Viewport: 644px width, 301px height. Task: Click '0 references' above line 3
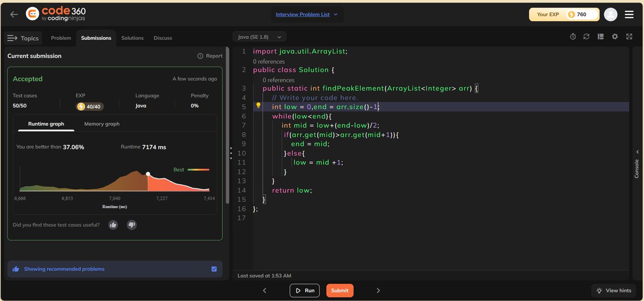point(278,80)
